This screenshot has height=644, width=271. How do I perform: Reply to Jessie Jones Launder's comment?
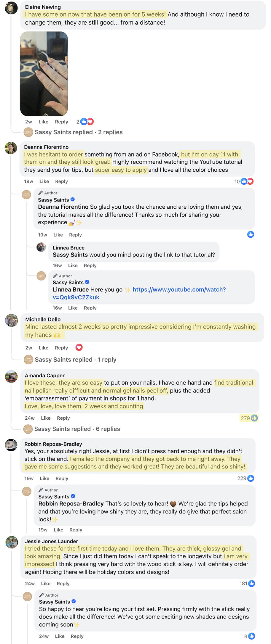pos(63,584)
